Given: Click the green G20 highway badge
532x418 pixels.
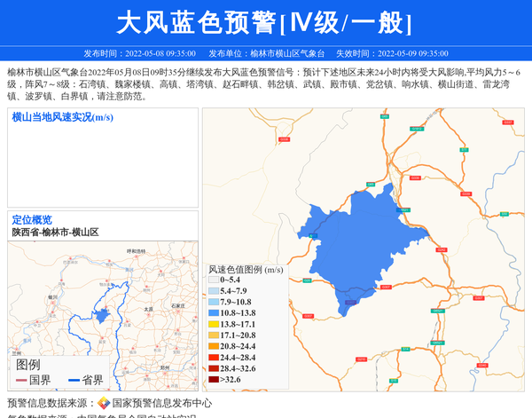Looking at the screenshot, I should (x=307, y=280).
